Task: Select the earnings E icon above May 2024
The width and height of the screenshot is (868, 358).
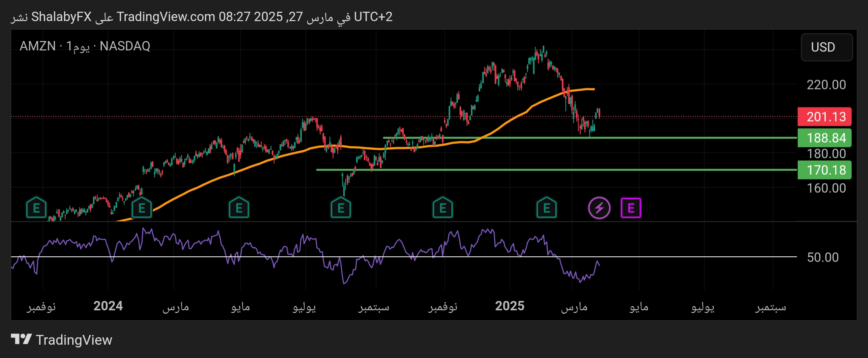Action: (239, 208)
